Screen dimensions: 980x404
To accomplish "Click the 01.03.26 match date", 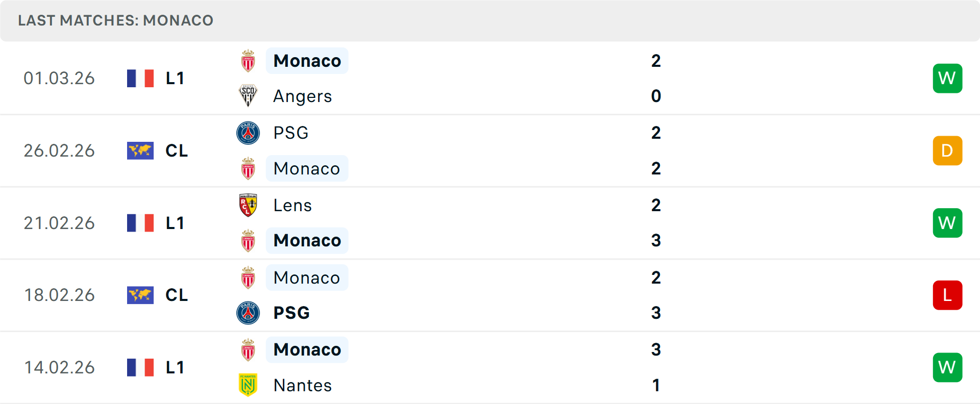I will (x=59, y=79).
